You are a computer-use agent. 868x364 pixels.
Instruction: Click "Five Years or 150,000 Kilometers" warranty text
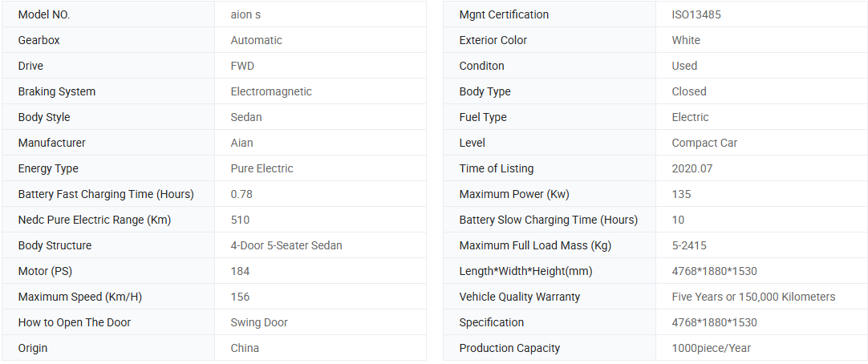click(753, 297)
